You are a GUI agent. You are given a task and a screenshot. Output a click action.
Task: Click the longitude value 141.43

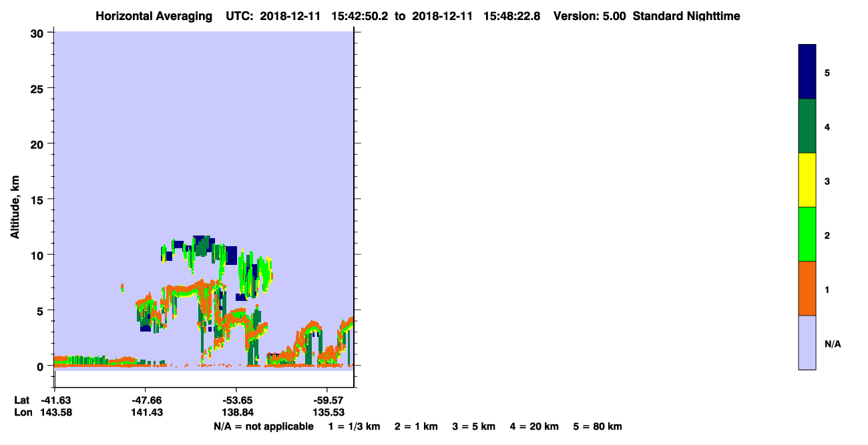tap(146, 412)
